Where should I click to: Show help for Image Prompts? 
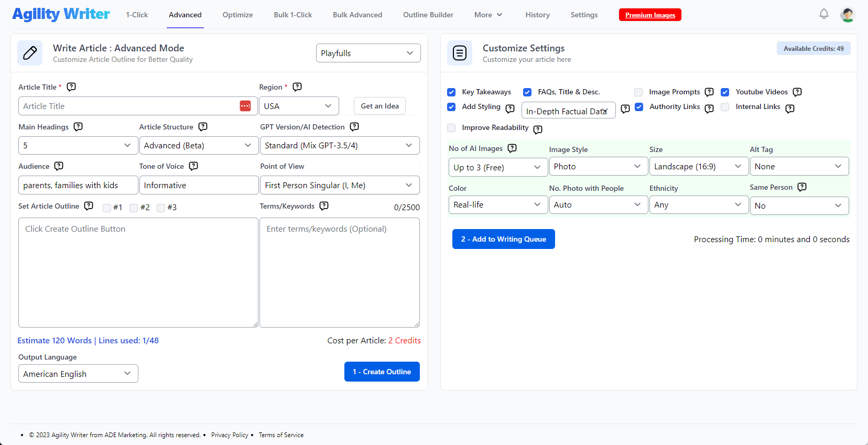click(x=709, y=92)
